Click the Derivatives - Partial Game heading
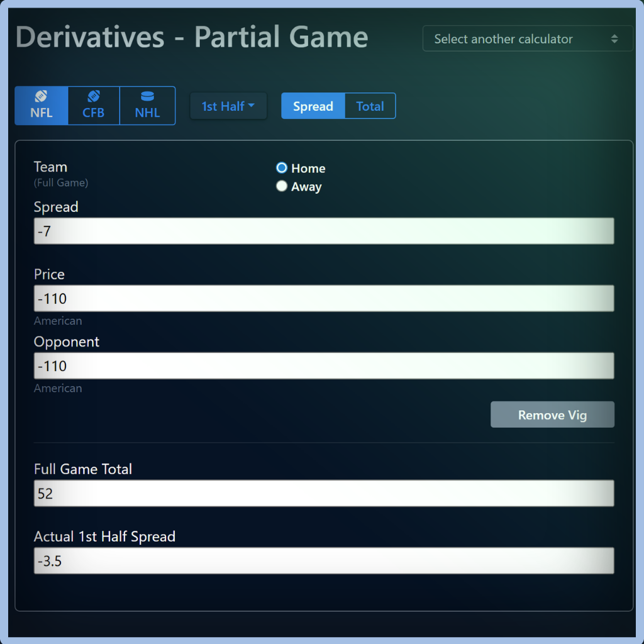Image resolution: width=644 pixels, height=644 pixels. pos(191,37)
